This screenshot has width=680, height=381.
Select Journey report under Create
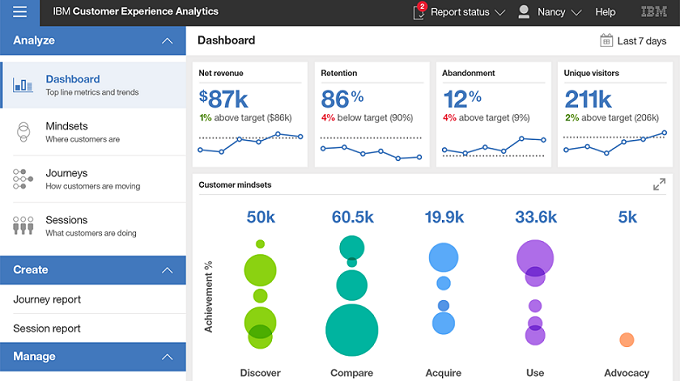coord(47,300)
